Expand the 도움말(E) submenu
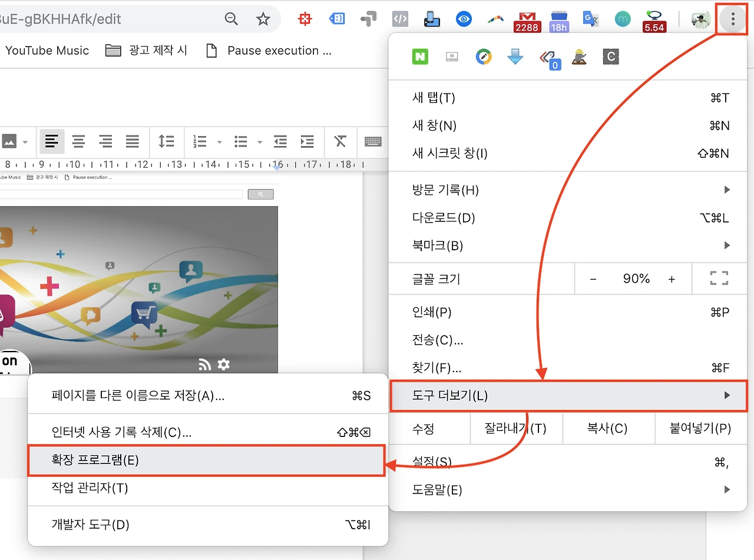The width and height of the screenshot is (754, 560). [x=568, y=489]
